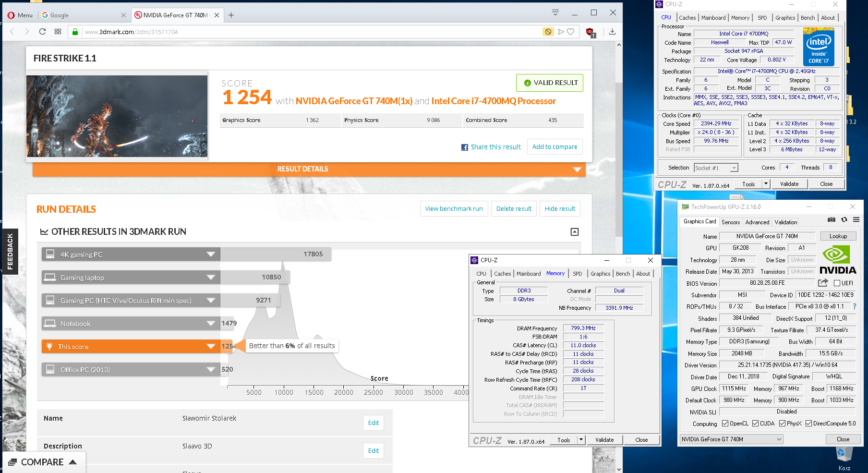Share GPU BIOS export icon

point(823,283)
